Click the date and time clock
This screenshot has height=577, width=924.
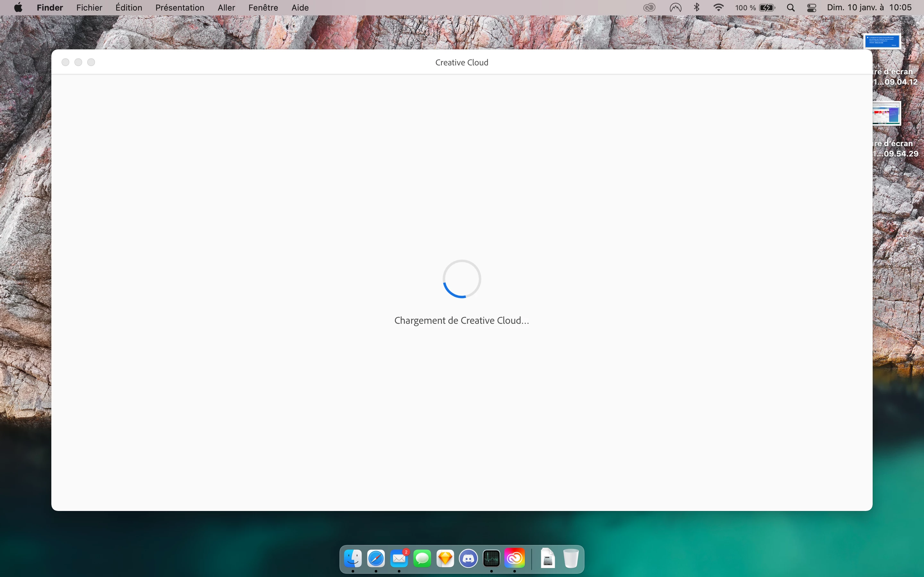click(869, 8)
